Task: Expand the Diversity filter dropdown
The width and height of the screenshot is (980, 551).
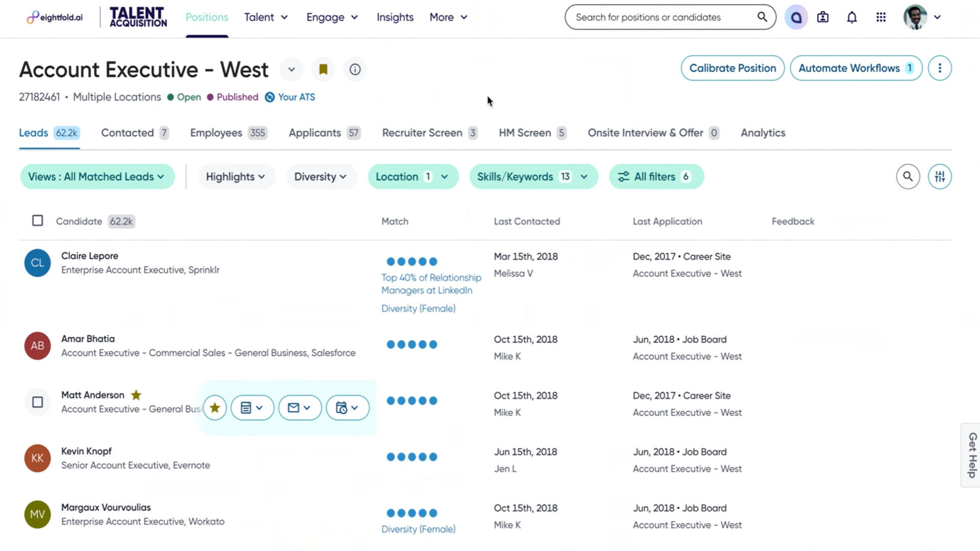Action: [322, 176]
